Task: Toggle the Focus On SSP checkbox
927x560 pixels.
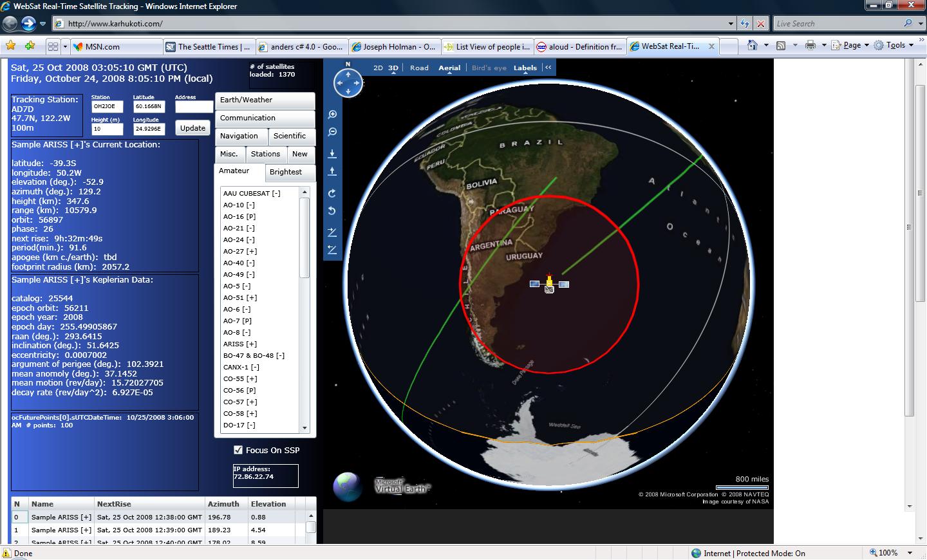Action: (x=238, y=450)
